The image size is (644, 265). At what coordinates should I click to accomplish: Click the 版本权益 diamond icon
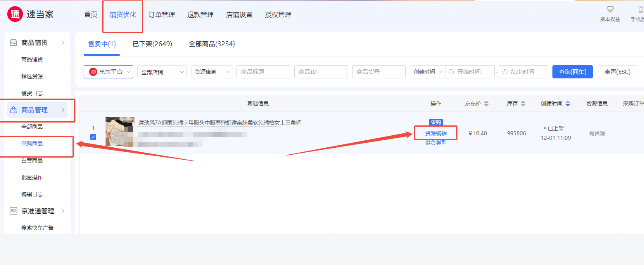click(610, 9)
